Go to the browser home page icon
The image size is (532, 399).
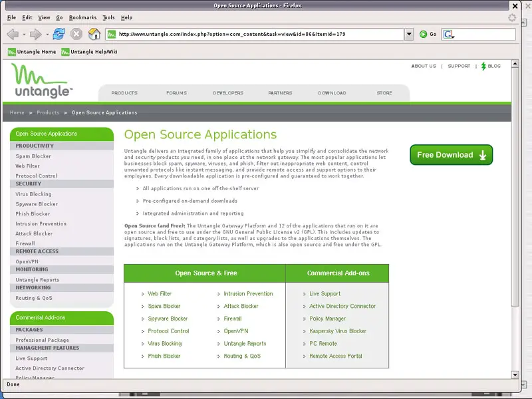pos(94,34)
